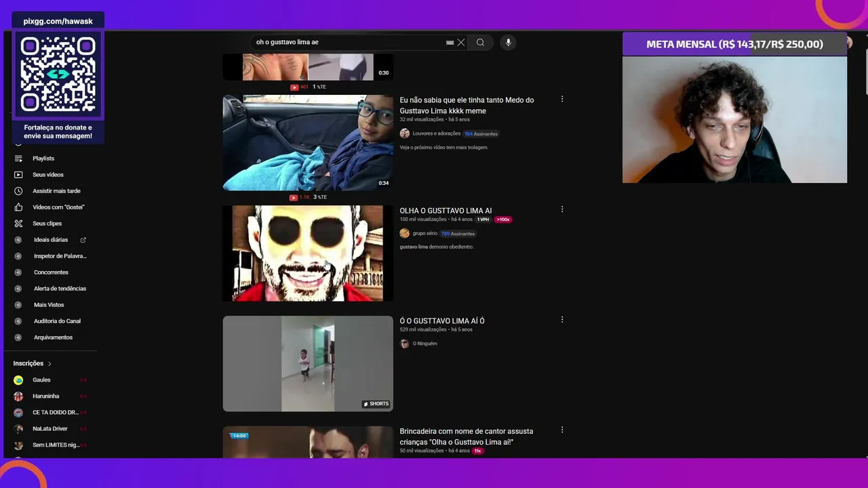Open external-link icon next to Ideais diárias

pos(83,240)
